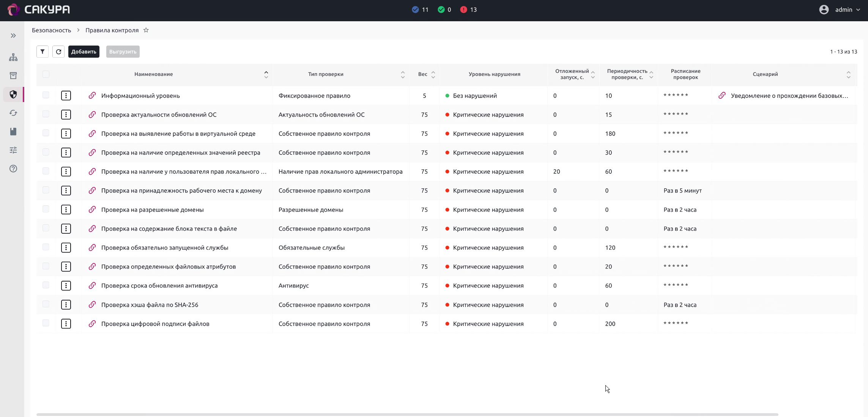Click the filter funnel icon
The height and width of the screenshot is (417, 868).
pos(43,52)
